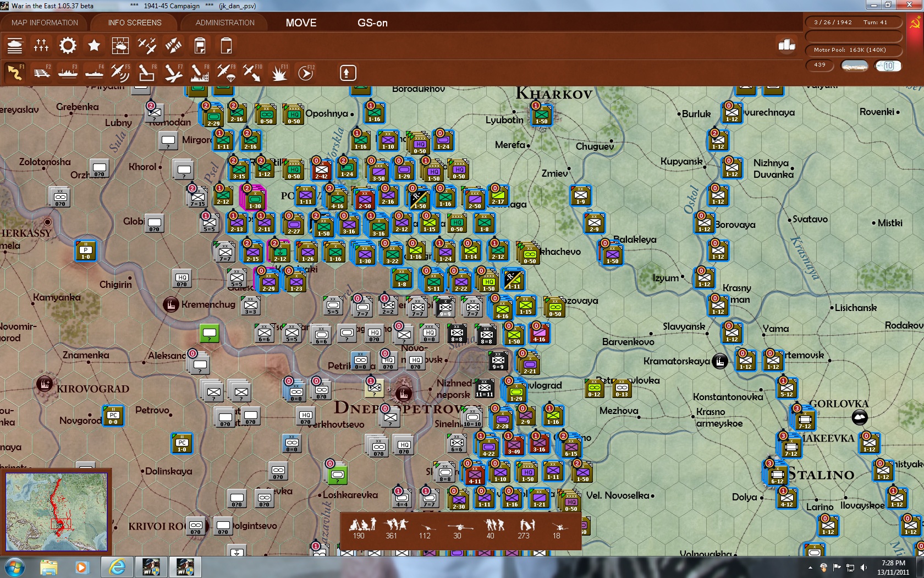Click the F12 end turn icon
This screenshot has width=924, height=578.
(305, 73)
